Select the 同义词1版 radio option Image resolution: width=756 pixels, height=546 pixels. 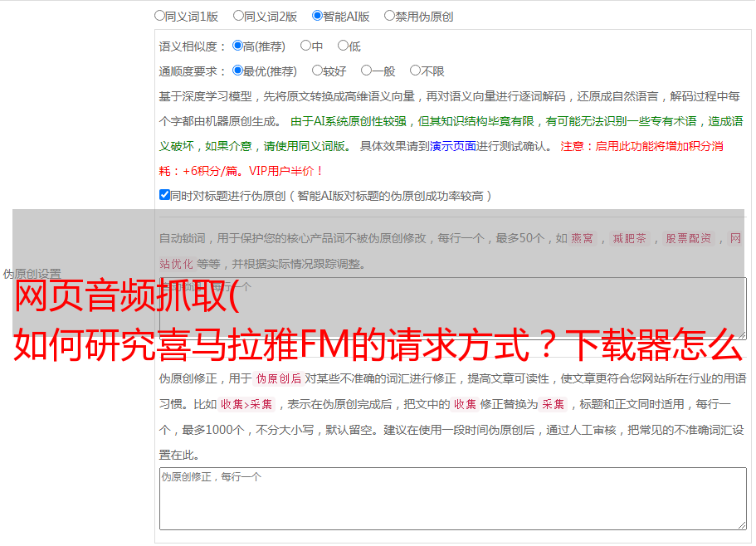pyautogui.click(x=159, y=16)
